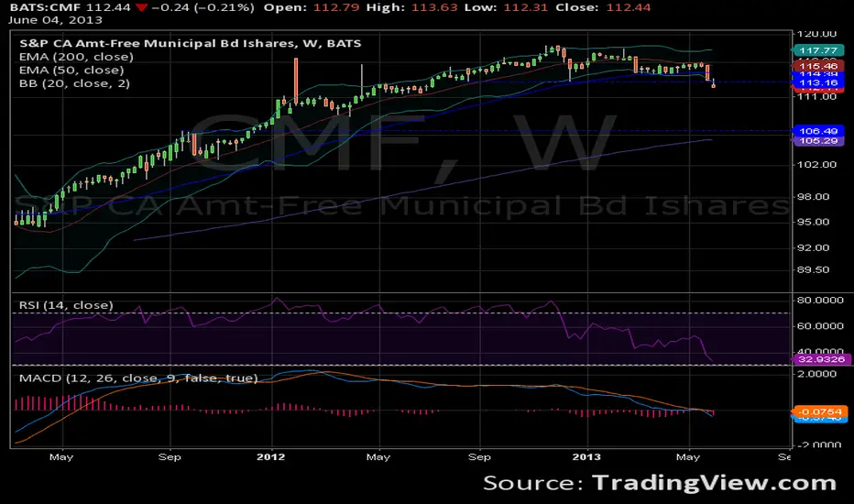The image size is (854, 504).
Task: Click the Open: 112.79 value
Action: 312,7
